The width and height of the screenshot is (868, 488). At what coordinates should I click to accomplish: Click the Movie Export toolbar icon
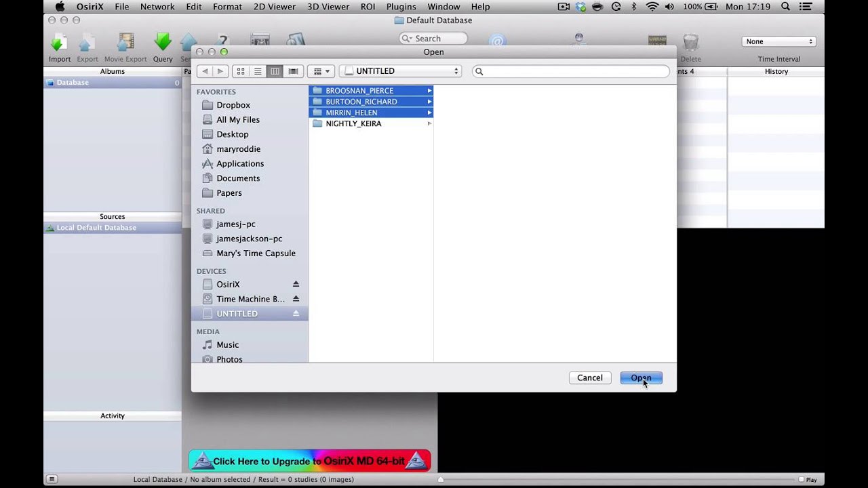(x=125, y=43)
